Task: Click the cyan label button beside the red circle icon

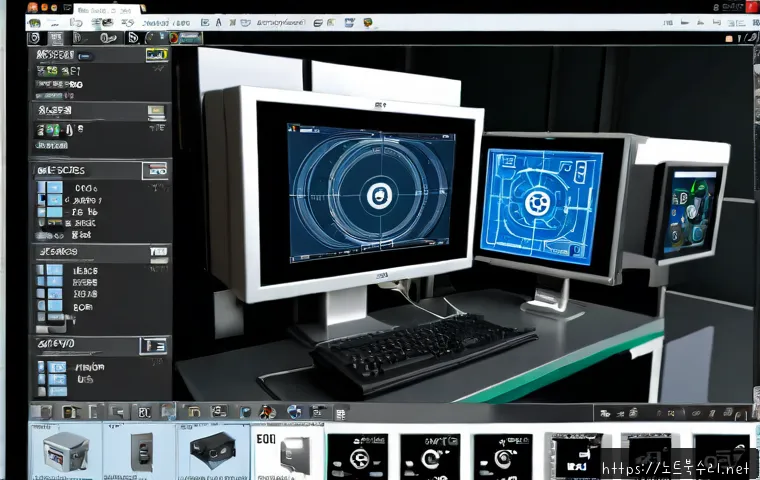Action: pos(190,38)
